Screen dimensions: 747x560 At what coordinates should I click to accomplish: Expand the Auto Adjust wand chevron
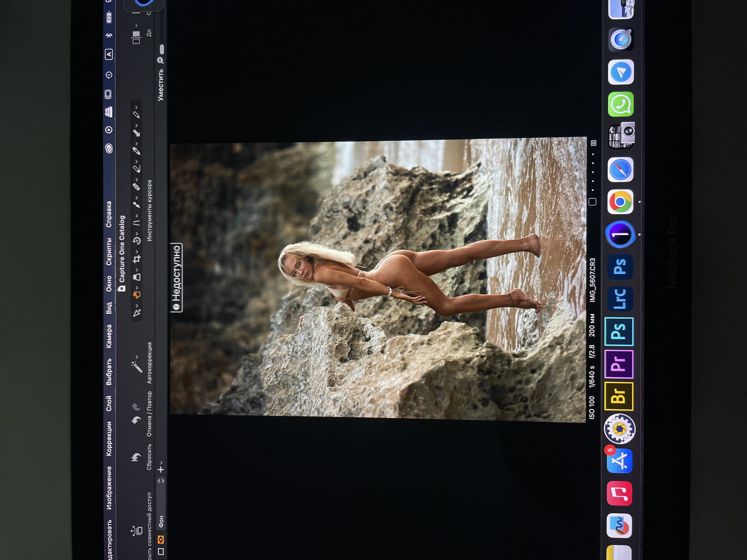(x=137, y=357)
